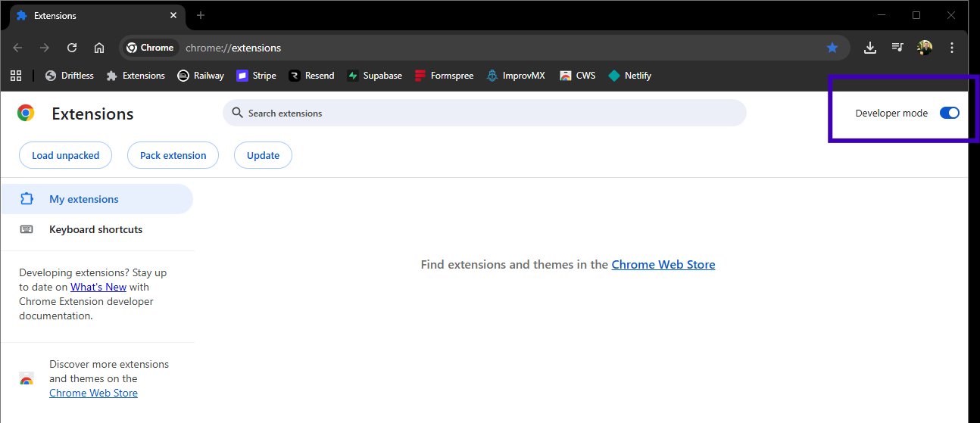Viewport: 980px width, 423px height.
Task: Open a new tab with plus button
Action: click(201, 15)
